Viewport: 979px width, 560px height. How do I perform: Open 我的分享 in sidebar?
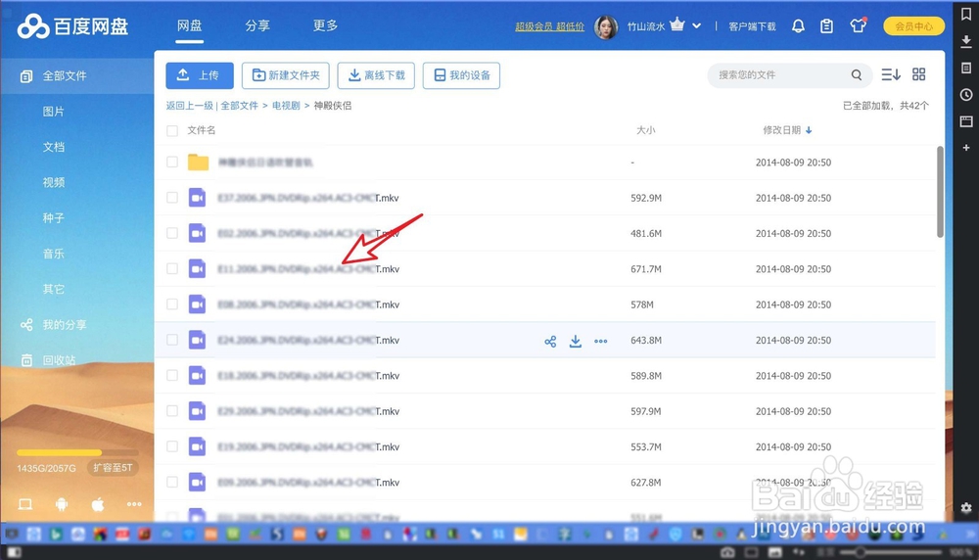point(54,325)
